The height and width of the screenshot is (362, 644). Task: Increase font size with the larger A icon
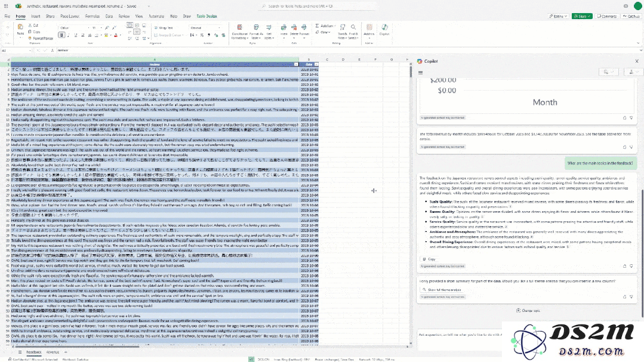tap(107, 28)
